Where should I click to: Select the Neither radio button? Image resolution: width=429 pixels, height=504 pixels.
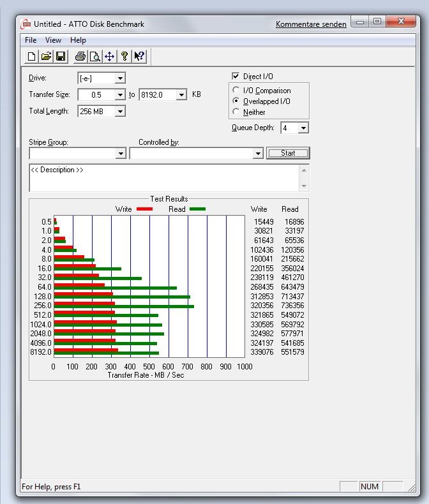point(236,112)
